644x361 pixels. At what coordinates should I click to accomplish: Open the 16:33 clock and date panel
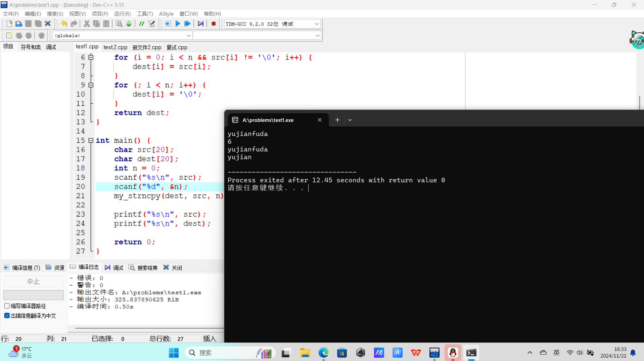click(613, 353)
